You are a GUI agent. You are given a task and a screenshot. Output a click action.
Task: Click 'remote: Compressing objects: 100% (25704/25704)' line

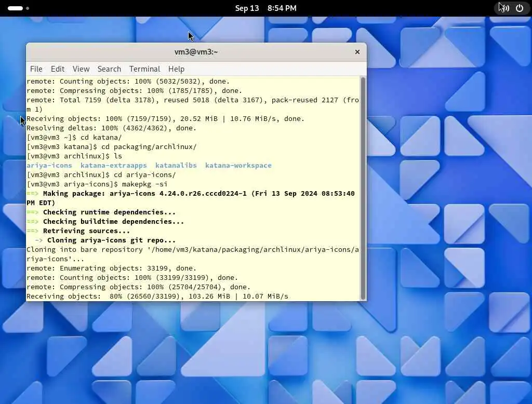point(138,287)
